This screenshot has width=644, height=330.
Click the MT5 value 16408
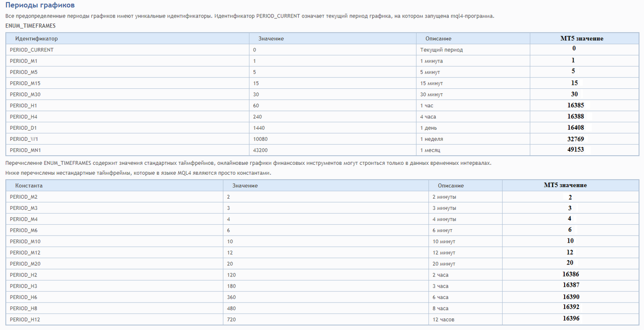[x=576, y=127]
